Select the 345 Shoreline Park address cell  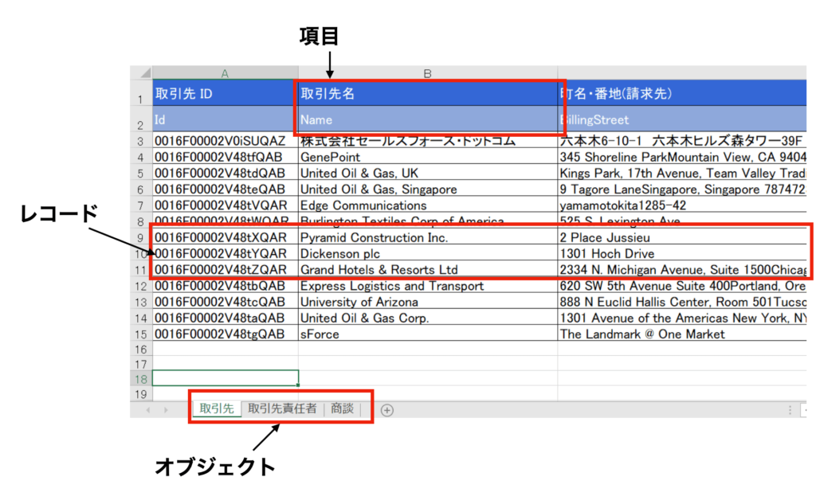682,157
